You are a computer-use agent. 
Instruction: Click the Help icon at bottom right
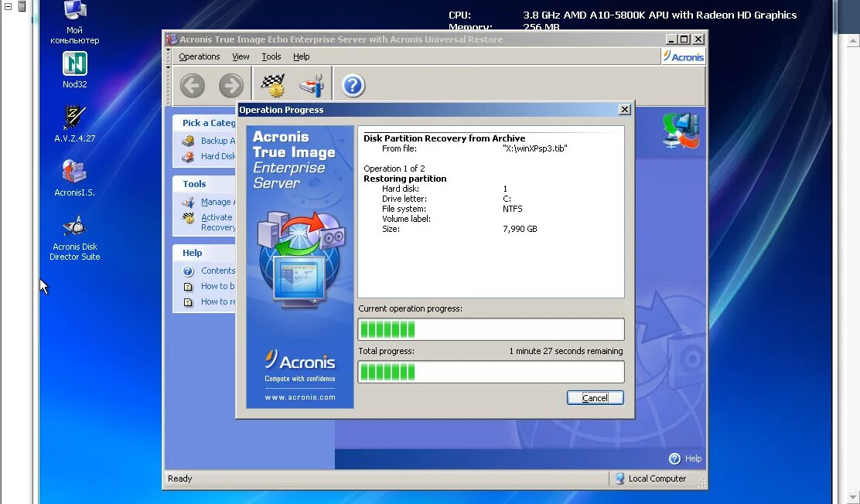[674, 458]
